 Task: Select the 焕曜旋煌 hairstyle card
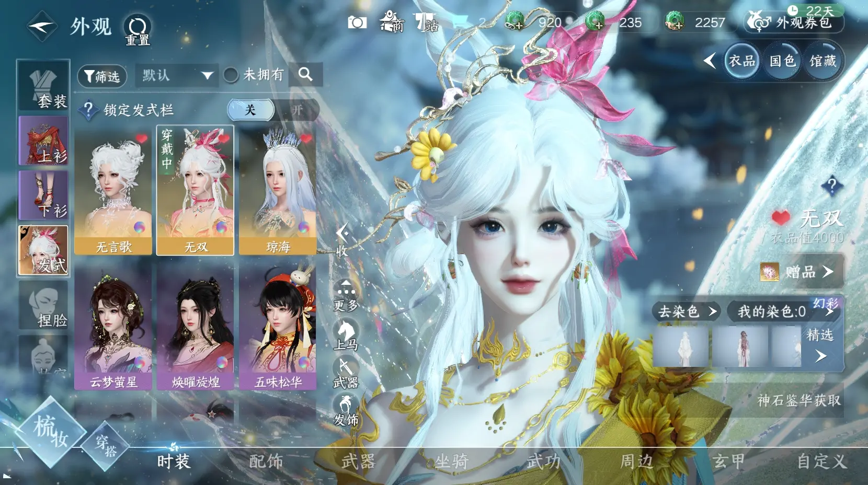tap(196, 327)
